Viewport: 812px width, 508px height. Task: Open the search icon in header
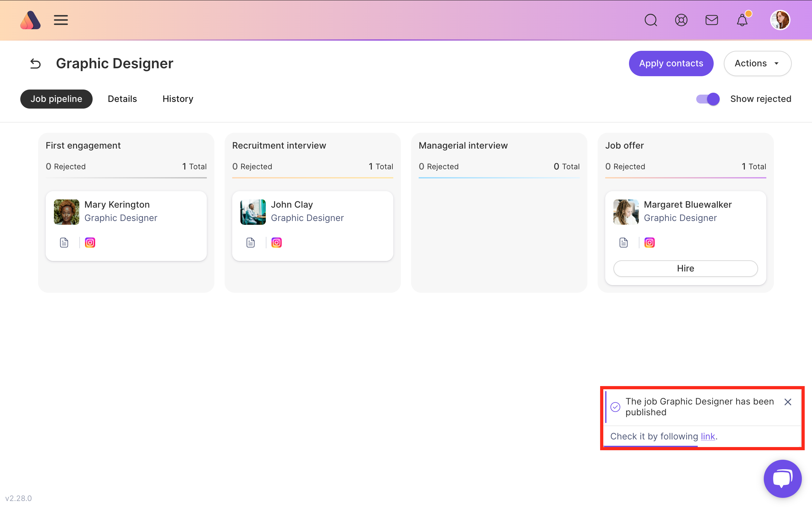(651, 20)
